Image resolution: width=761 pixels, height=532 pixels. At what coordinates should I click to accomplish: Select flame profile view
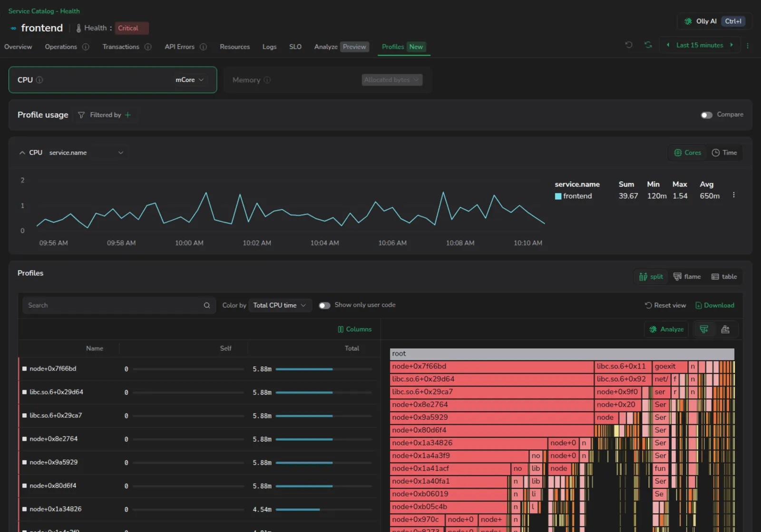[687, 277]
